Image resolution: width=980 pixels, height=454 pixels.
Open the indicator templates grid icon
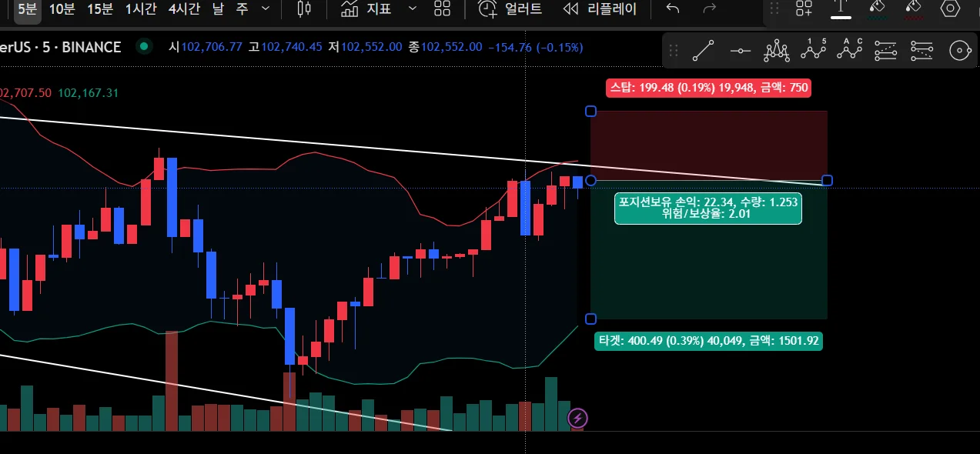[x=442, y=9]
